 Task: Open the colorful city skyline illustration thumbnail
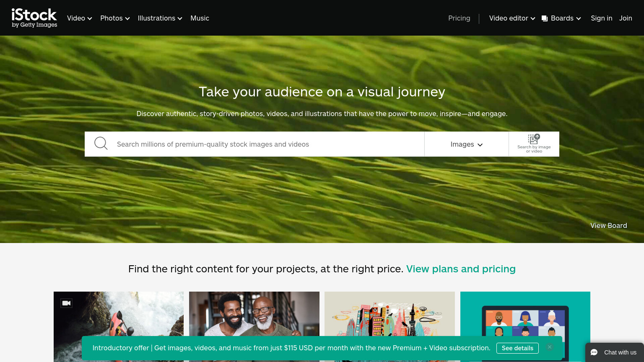pyautogui.click(x=390, y=327)
